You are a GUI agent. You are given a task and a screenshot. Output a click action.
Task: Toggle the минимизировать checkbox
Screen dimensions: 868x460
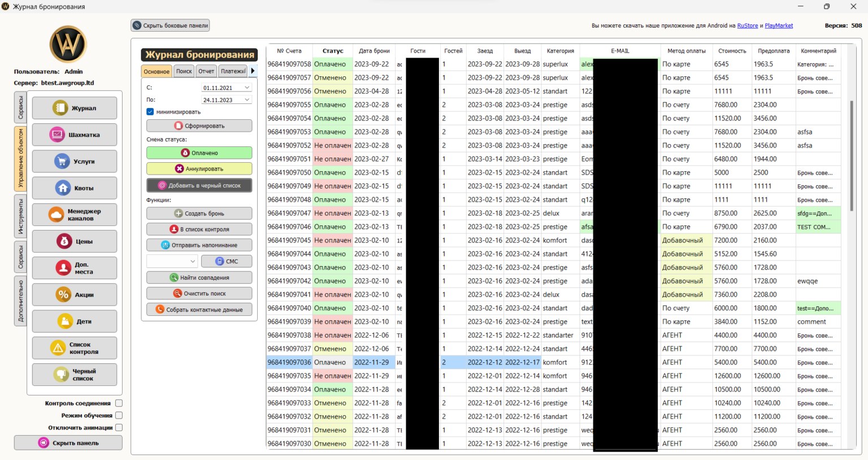point(150,112)
